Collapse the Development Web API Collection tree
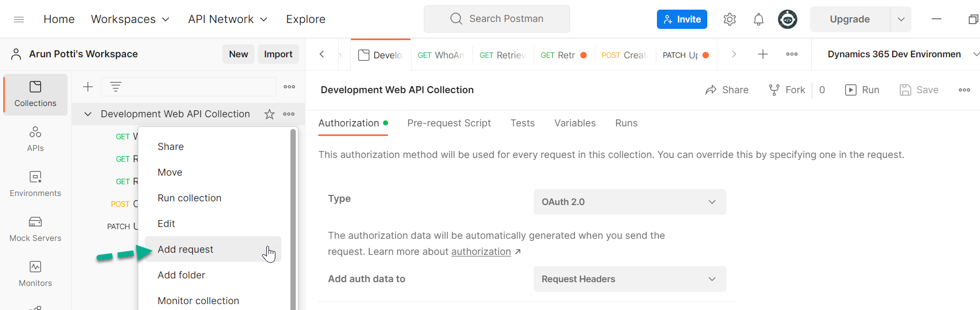980x310 pixels. (x=88, y=114)
